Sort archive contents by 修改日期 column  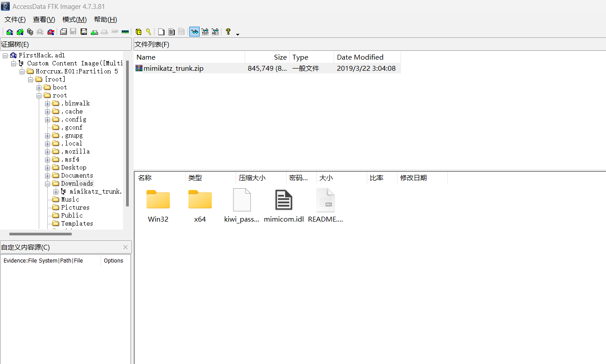coord(422,178)
